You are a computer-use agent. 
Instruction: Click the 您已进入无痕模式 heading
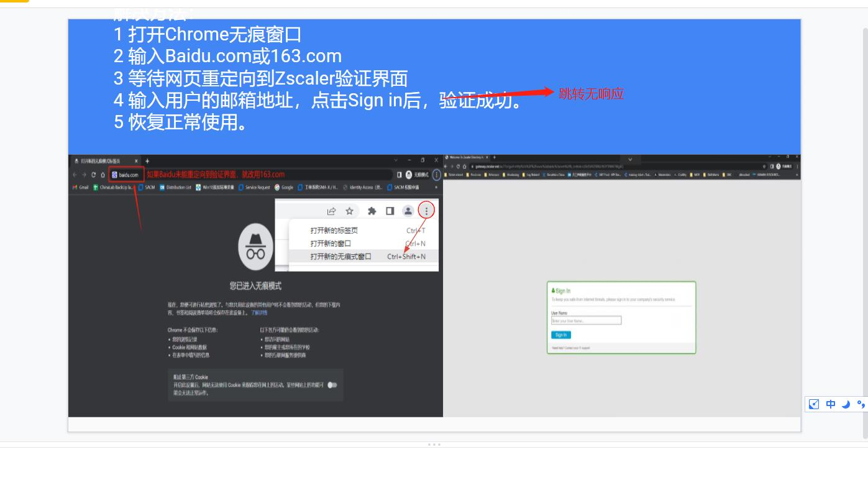[255, 286]
